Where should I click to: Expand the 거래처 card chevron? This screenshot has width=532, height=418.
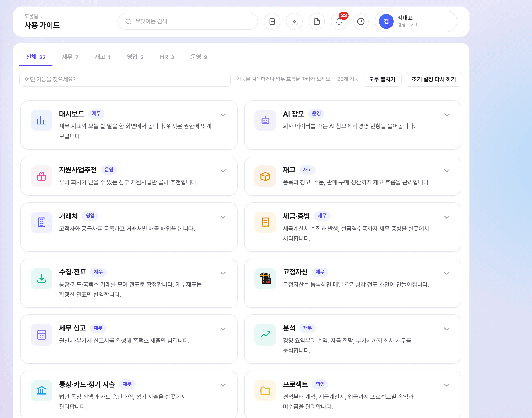click(223, 217)
